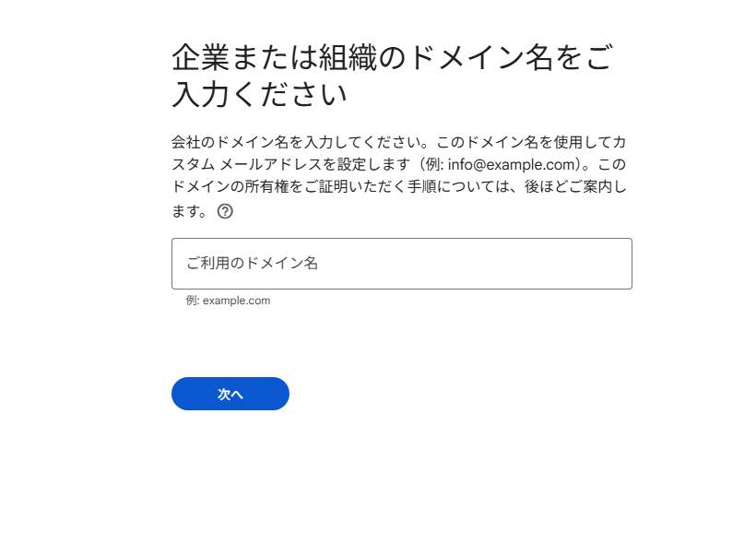Click the ます。text before help icon
This screenshot has height=544, width=756.
191,211
